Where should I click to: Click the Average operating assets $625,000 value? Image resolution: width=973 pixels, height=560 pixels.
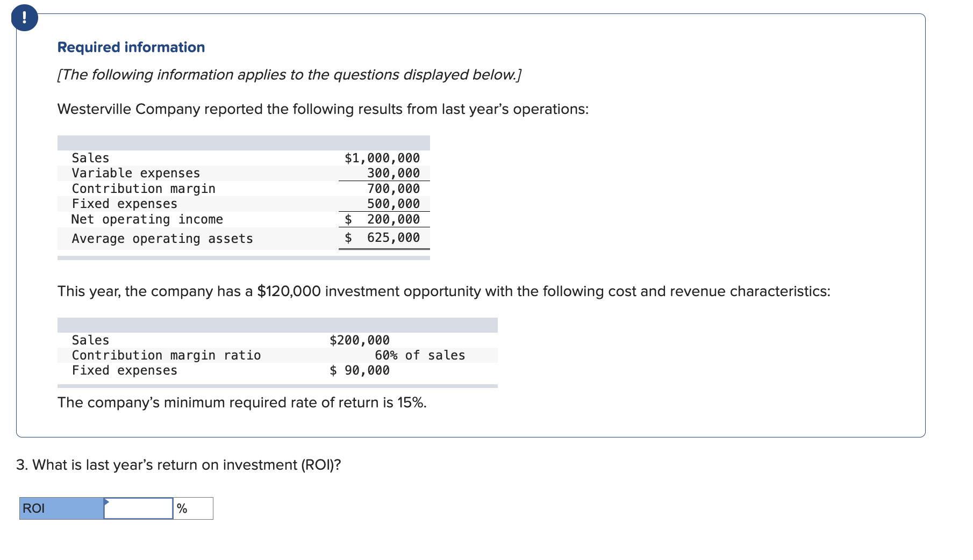382,238
